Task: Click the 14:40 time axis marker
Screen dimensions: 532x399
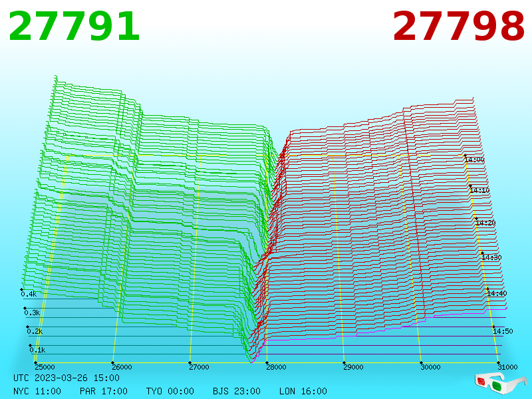Action: (x=497, y=293)
